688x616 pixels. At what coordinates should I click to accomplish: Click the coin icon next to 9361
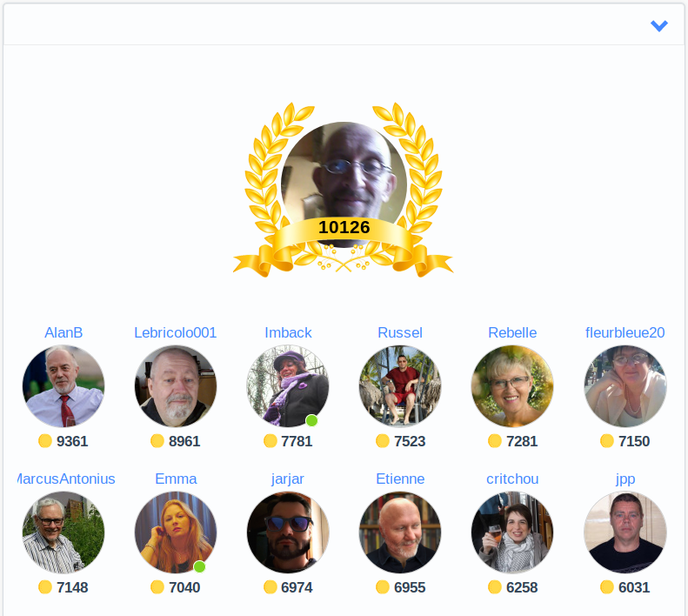coord(45,440)
